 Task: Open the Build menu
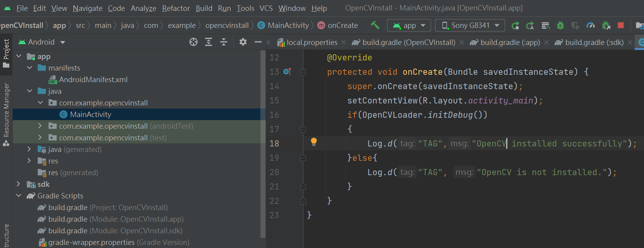tap(204, 8)
